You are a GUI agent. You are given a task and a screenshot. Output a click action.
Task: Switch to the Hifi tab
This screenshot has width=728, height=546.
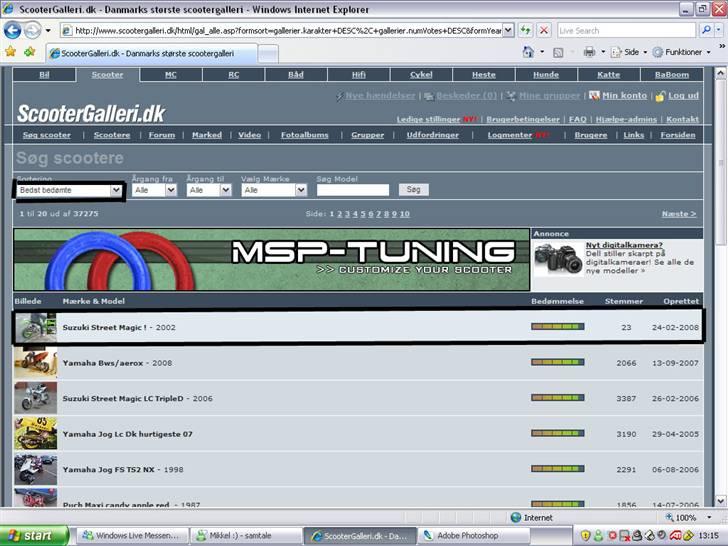(x=358, y=74)
